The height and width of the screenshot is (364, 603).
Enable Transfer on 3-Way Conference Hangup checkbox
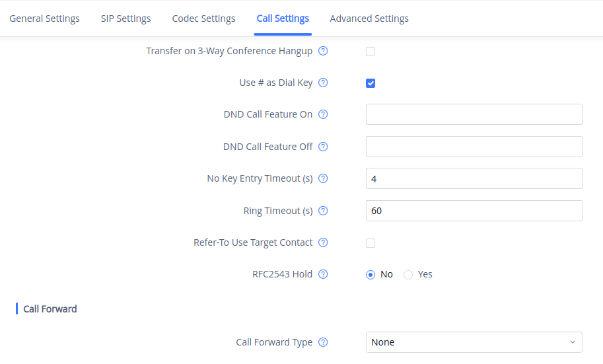click(x=371, y=52)
